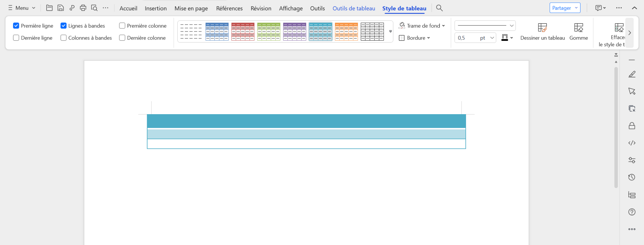Open the help question mark icon
The width and height of the screenshot is (644, 245).
(x=632, y=212)
